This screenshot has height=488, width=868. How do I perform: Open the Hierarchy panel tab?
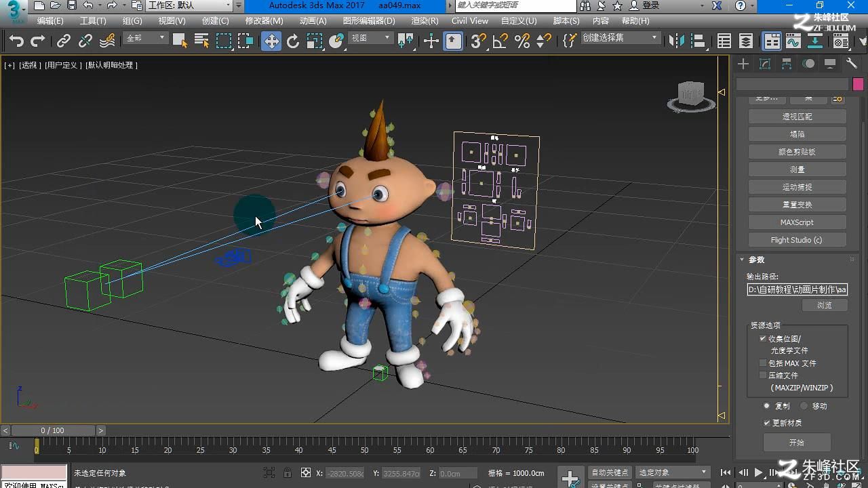click(787, 64)
